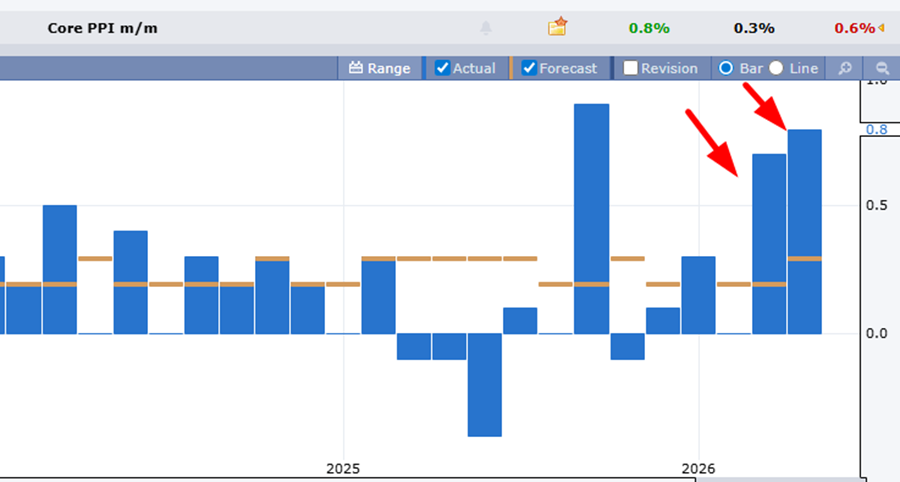Click the zoom out magnifier icon
This screenshot has height=482, width=900.
tap(882, 69)
